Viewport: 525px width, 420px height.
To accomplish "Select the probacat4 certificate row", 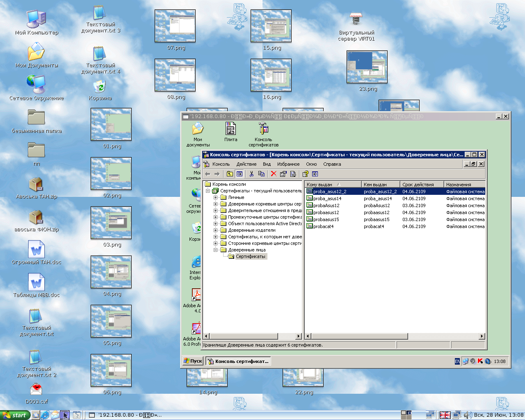I will pos(323,226).
